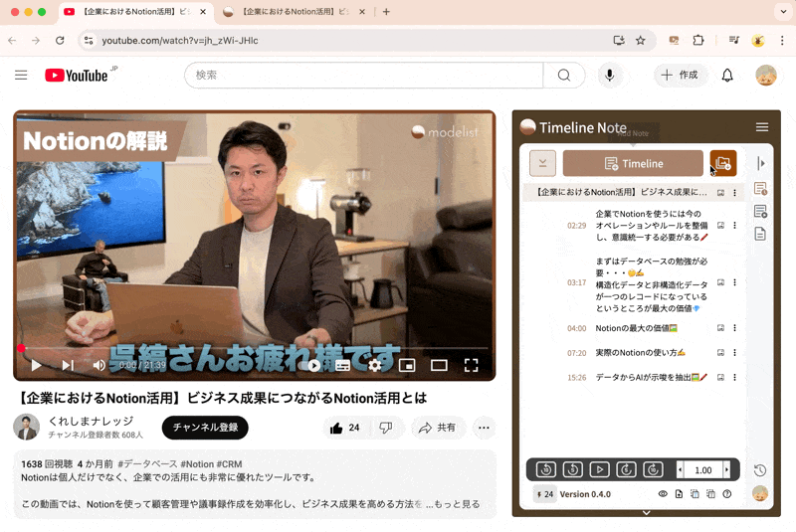Enter fullscreen mode on the video
796x532 pixels.
(x=472, y=365)
